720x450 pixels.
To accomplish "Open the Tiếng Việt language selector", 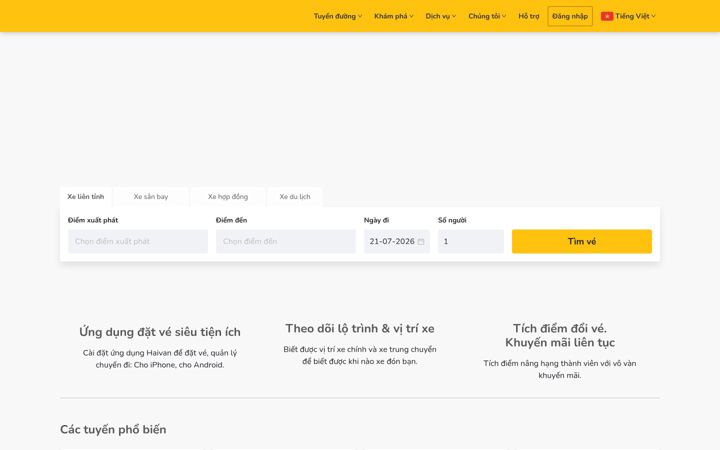I will [628, 16].
